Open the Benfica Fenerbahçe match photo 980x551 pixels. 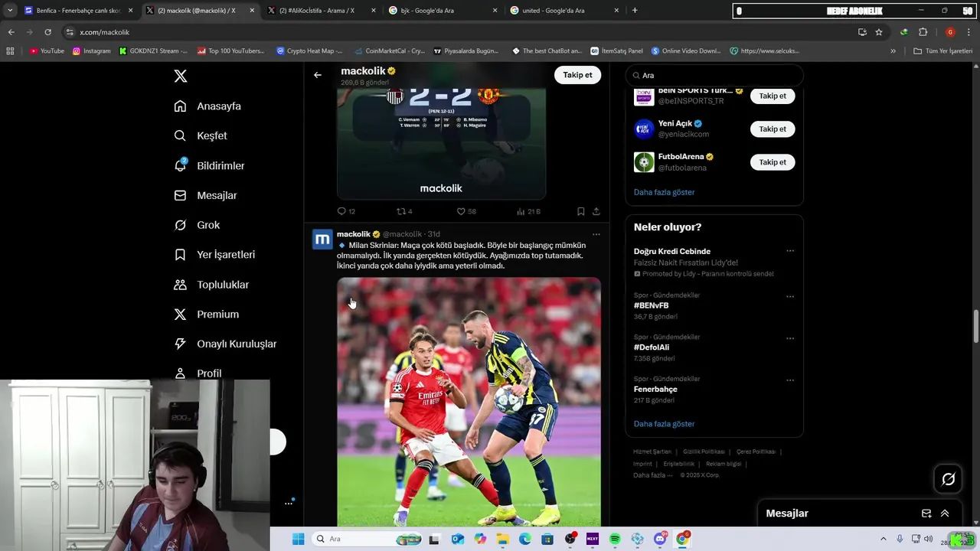469,402
